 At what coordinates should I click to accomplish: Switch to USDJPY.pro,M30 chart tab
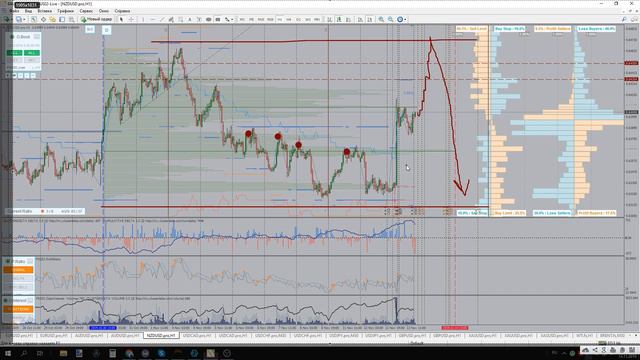[x=344, y=336]
